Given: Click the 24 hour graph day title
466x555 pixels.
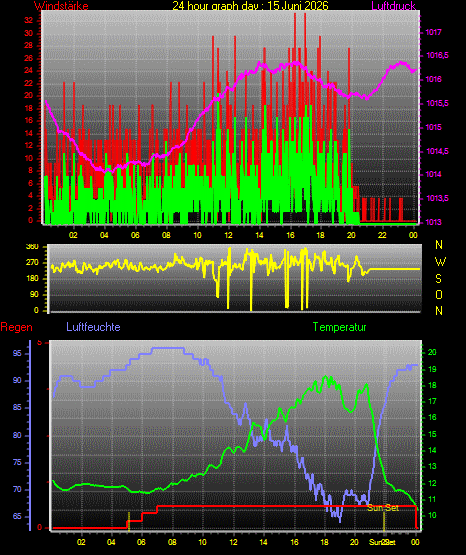Looking at the screenshot, I should (x=250, y=6).
